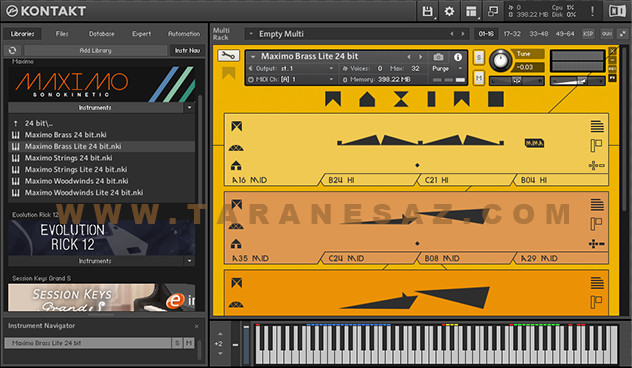
Task: Click the narrow vertical bar icon in Maximo row
Action: point(431,99)
